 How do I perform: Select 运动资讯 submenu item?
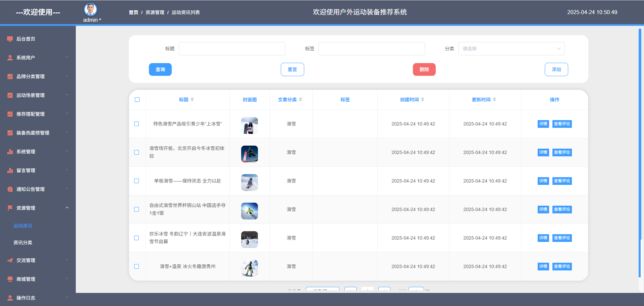23,226
